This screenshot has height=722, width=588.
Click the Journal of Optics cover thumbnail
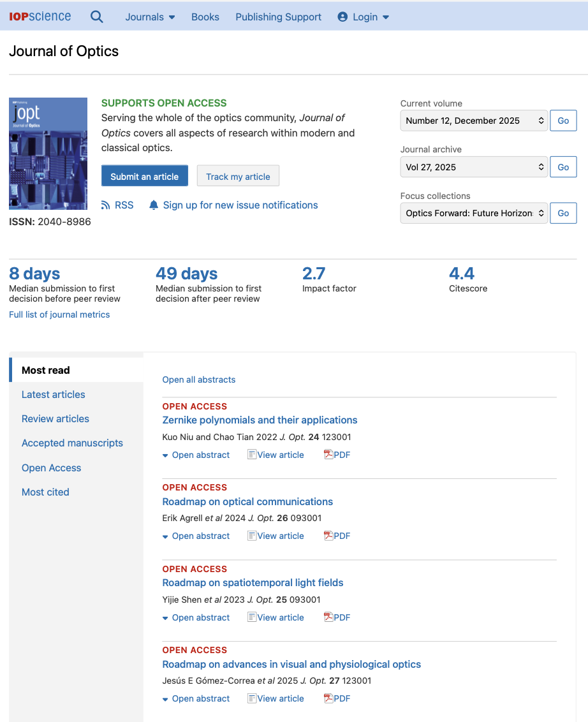coord(48,154)
